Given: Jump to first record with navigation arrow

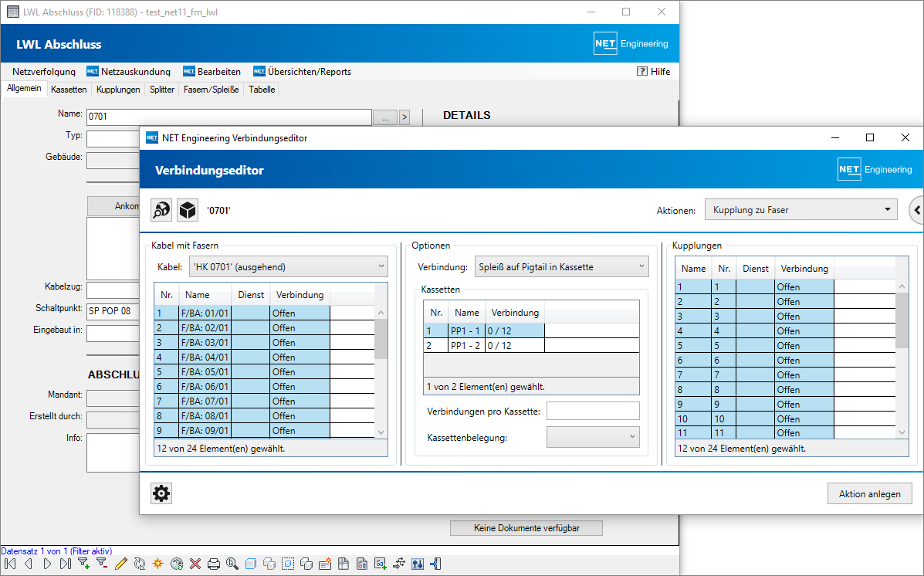Looking at the screenshot, I should click(10, 564).
